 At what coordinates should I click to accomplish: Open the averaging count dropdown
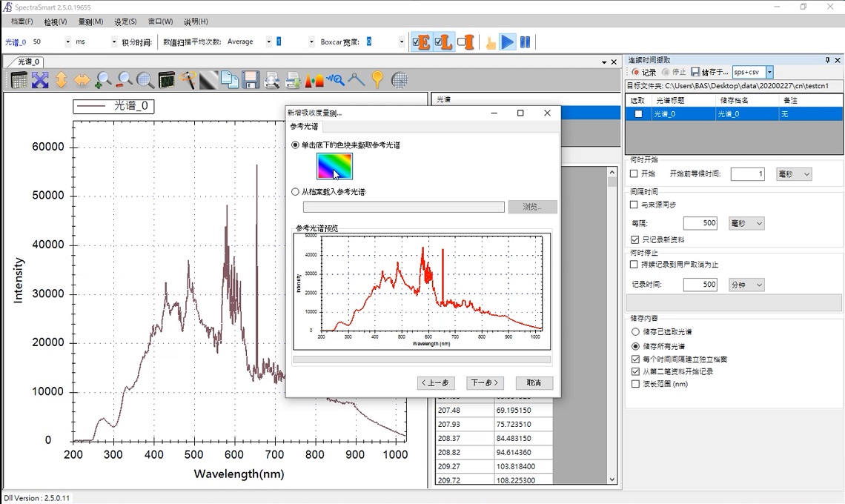311,42
